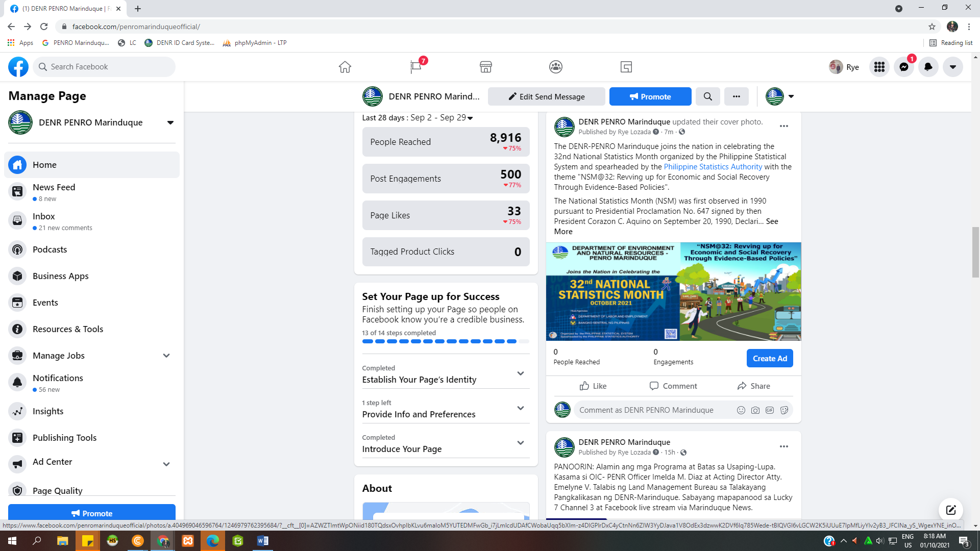Open DENR PENRO Marinduque page selector dropdown
The image size is (980, 551).
pos(170,122)
